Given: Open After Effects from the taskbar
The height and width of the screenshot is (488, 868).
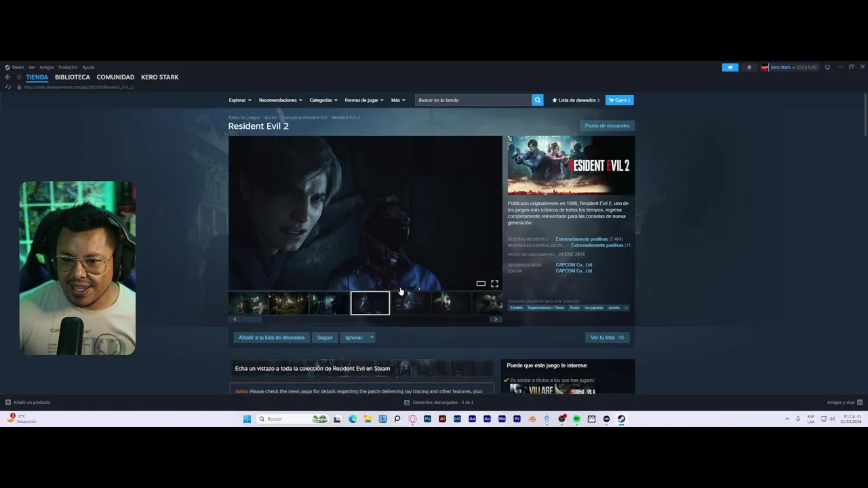Looking at the screenshot, I should coord(472,419).
